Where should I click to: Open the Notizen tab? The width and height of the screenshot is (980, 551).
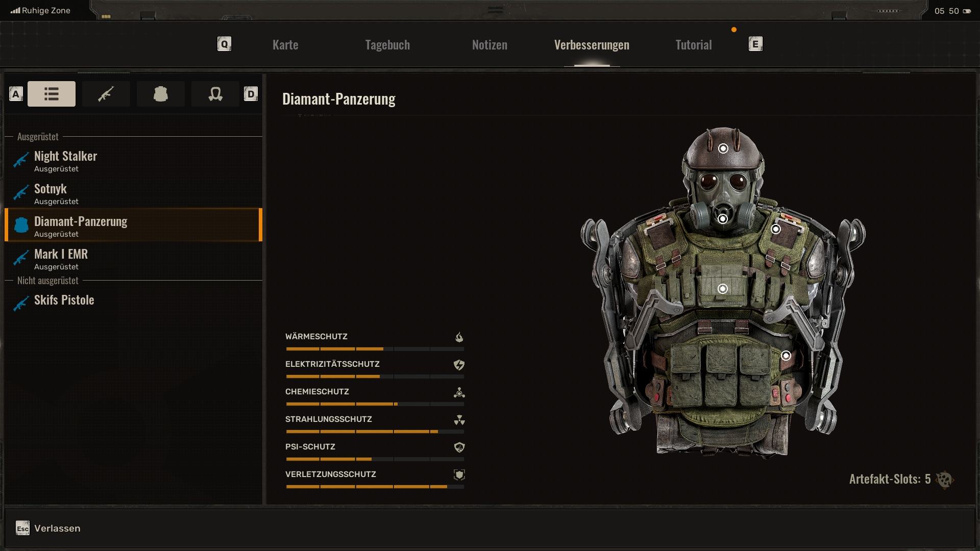tap(489, 45)
